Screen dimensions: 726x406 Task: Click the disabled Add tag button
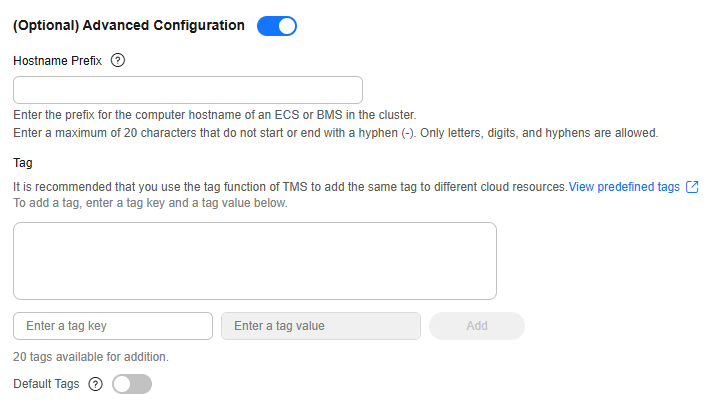tap(477, 326)
